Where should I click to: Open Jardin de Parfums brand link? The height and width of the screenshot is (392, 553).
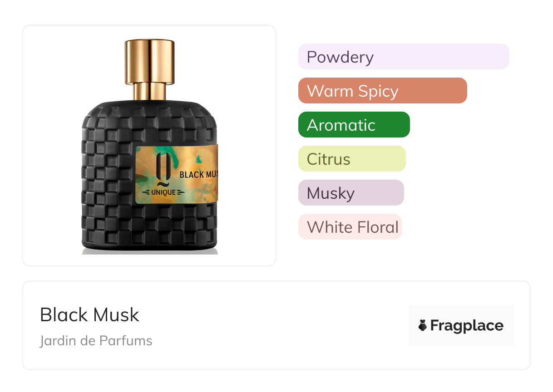96,341
